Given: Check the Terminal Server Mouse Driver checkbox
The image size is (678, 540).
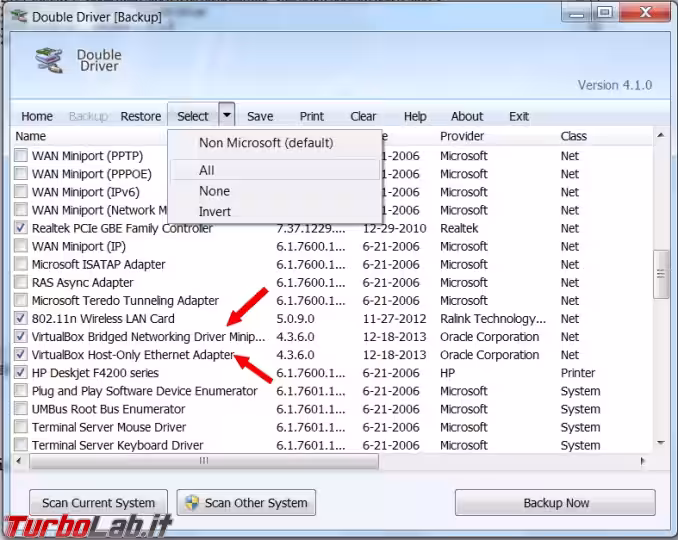Looking at the screenshot, I should point(21,427).
